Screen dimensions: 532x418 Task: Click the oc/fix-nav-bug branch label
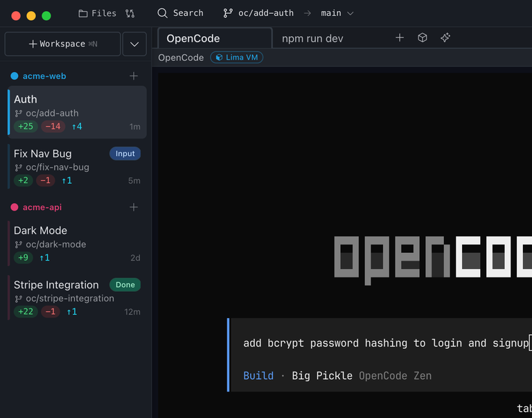click(57, 167)
